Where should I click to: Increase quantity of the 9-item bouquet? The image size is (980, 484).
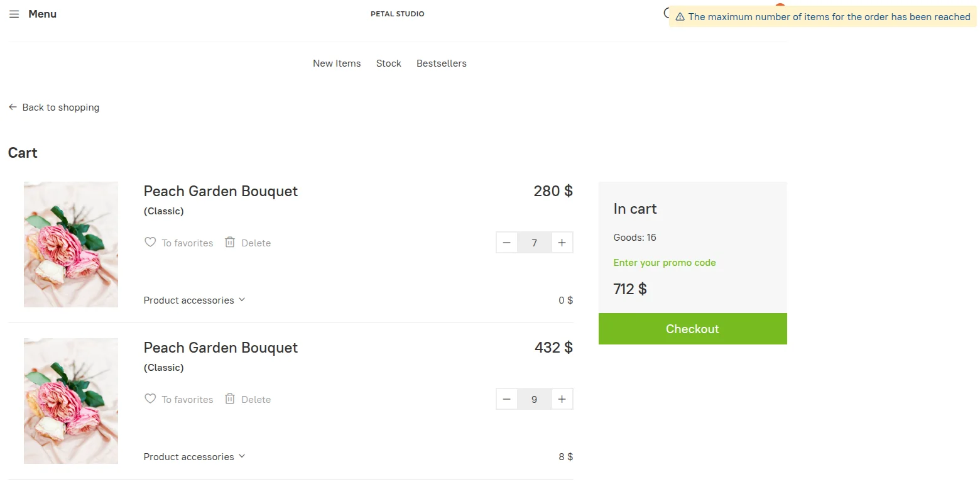(x=562, y=399)
